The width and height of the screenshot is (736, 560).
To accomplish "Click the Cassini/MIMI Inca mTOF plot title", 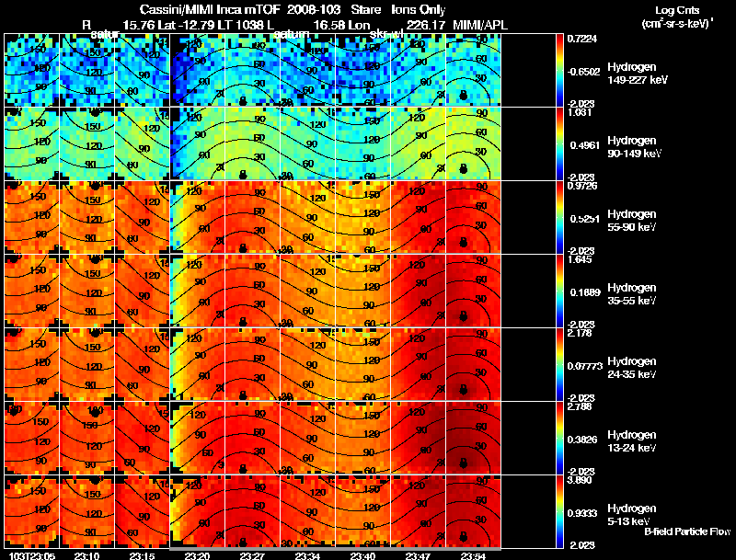I will coord(293,9).
